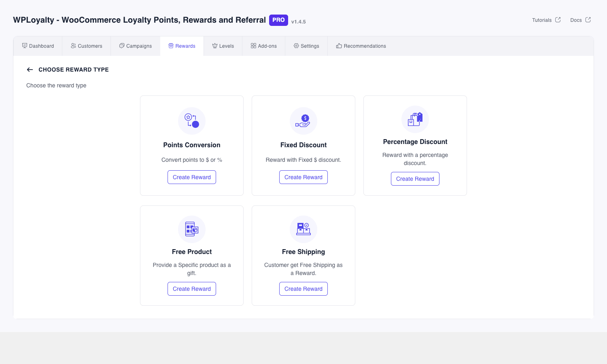Click the Settings gear icon

tap(296, 46)
